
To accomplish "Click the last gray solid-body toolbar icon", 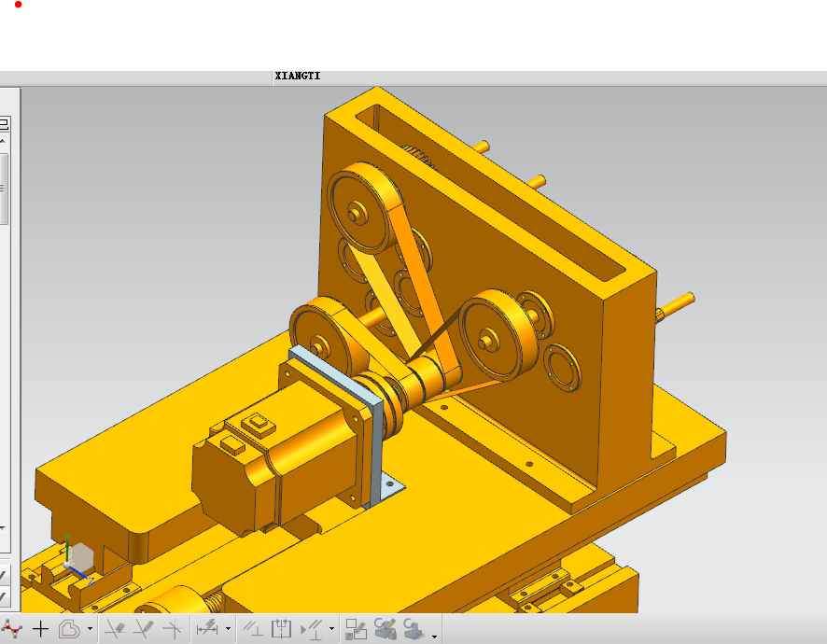I will coord(413,629).
